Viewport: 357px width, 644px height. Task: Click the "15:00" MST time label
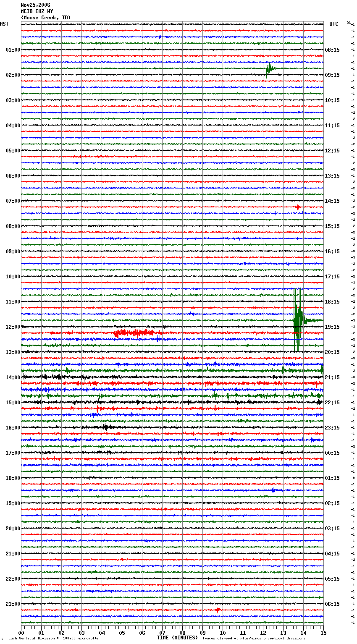click(x=13, y=403)
